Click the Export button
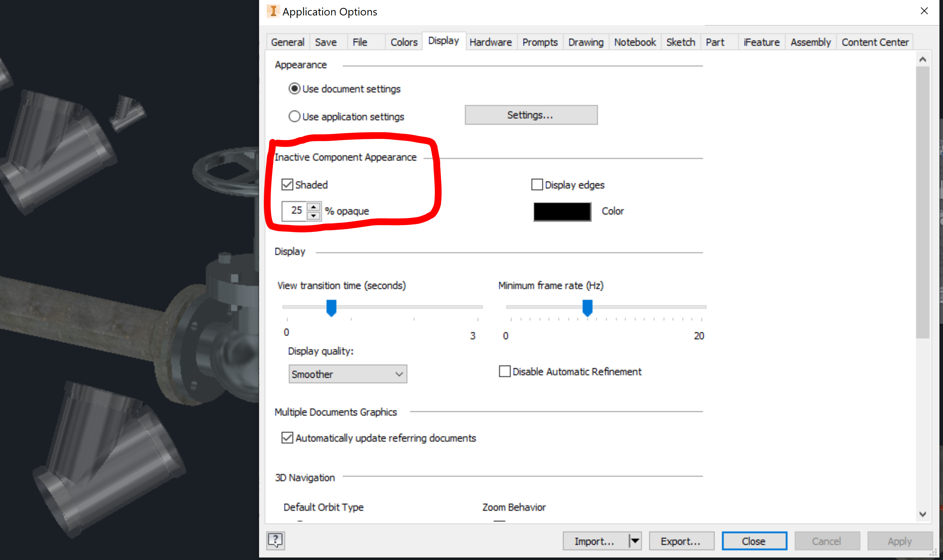The width and height of the screenshot is (943, 560). [x=681, y=540]
